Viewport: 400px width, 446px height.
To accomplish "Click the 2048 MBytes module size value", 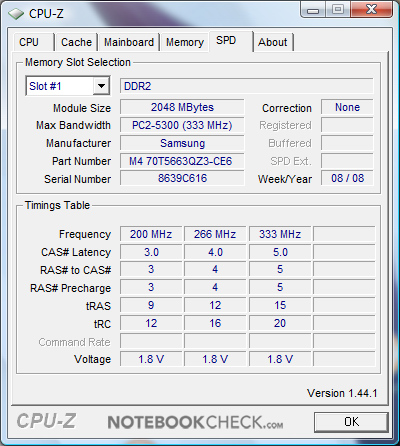I will [182, 107].
